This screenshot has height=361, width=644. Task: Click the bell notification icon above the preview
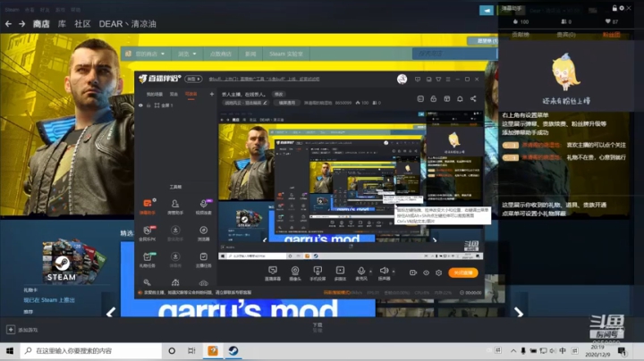point(460,99)
